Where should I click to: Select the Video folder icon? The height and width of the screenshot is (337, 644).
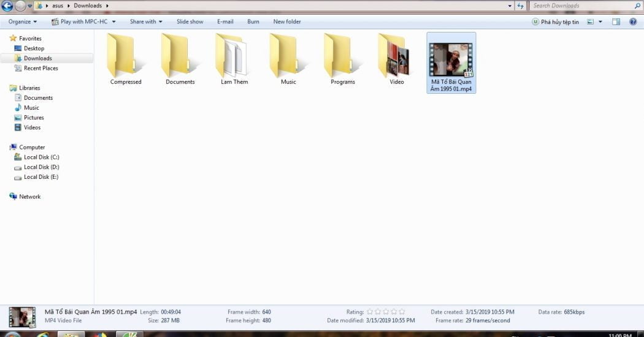[x=394, y=55]
